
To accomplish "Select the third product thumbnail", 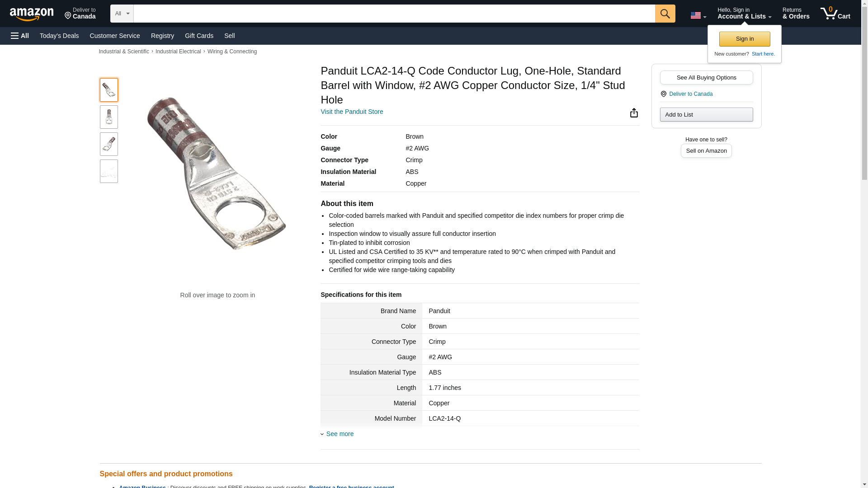I will pos(109,144).
